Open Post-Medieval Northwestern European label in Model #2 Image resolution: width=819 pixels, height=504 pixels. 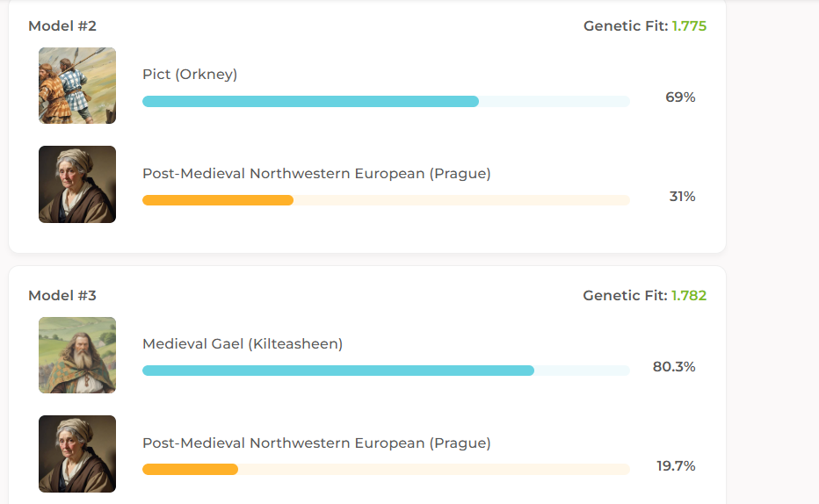click(x=316, y=174)
